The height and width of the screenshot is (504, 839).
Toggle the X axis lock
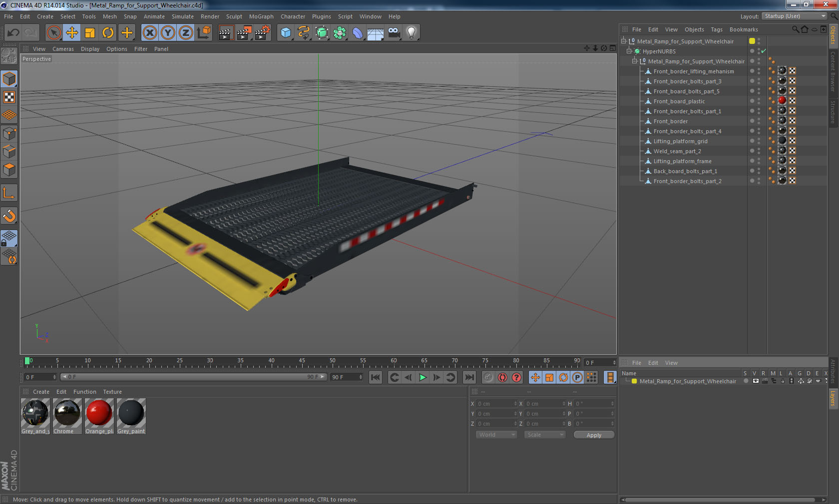(x=149, y=33)
